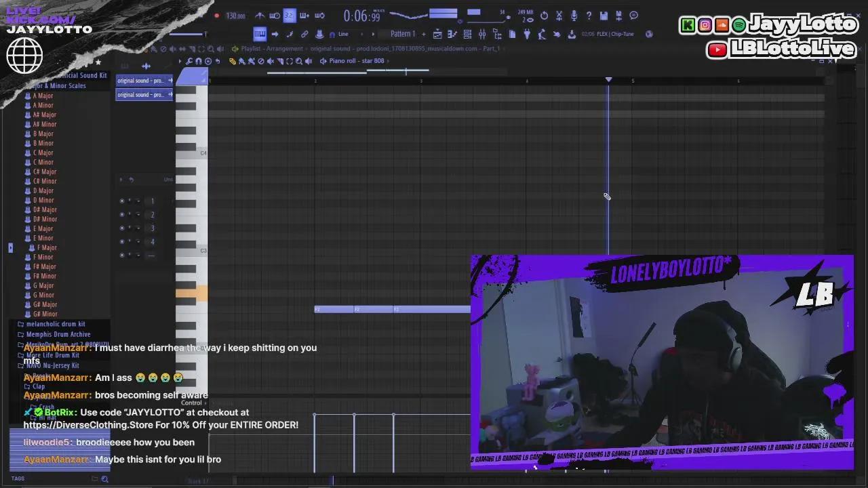The height and width of the screenshot is (488, 868).
Task: Open the Browser from main toolbar
Action: pyautogui.click(x=497, y=34)
